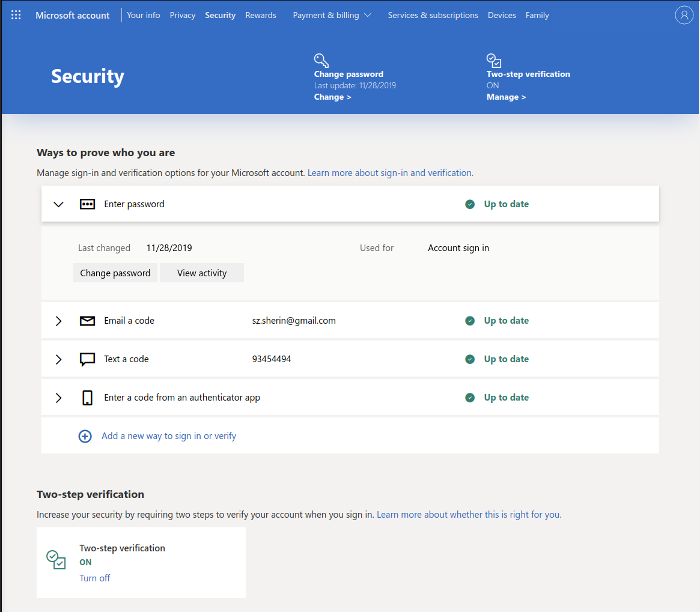Click Up to date status for Text a code
700x612 pixels.
507,359
